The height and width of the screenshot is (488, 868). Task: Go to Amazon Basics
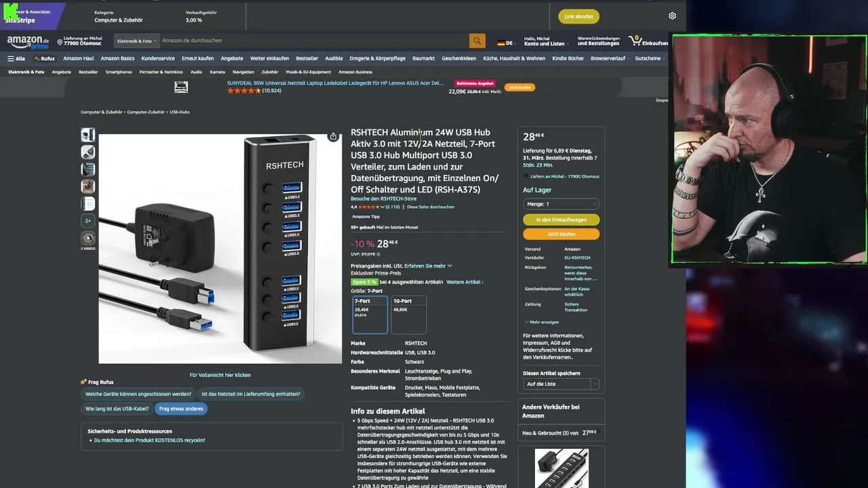pos(117,58)
